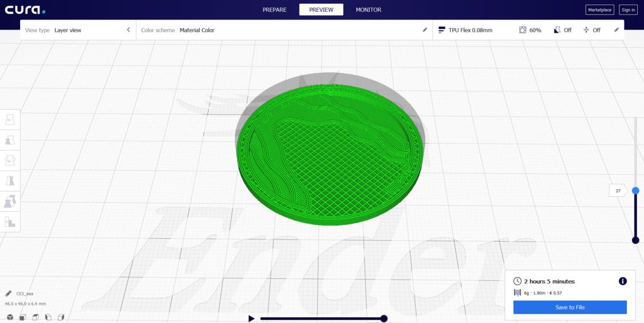Click the 2 hours 5 minutes estimate

click(x=549, y=282)
